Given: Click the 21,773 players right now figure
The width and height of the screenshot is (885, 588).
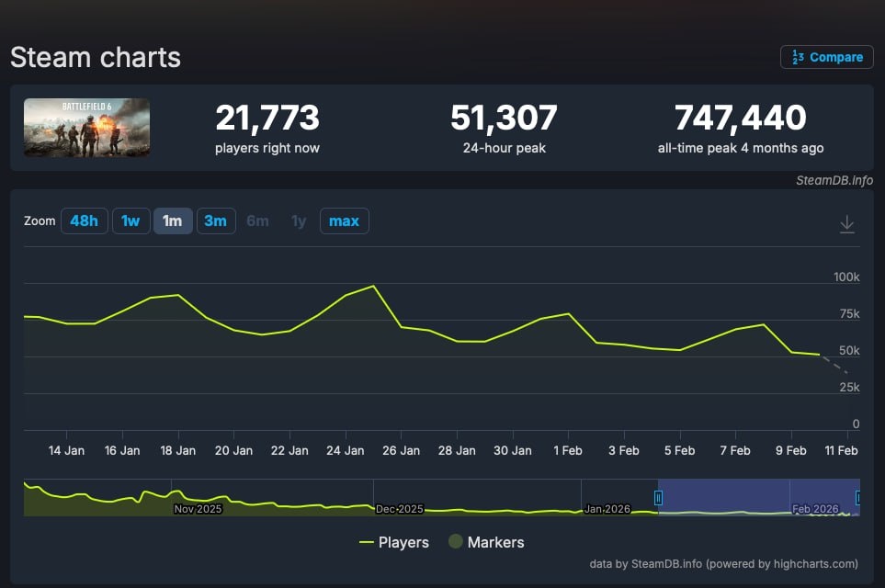Looking at the screenshot, I should tap(267, 118).
